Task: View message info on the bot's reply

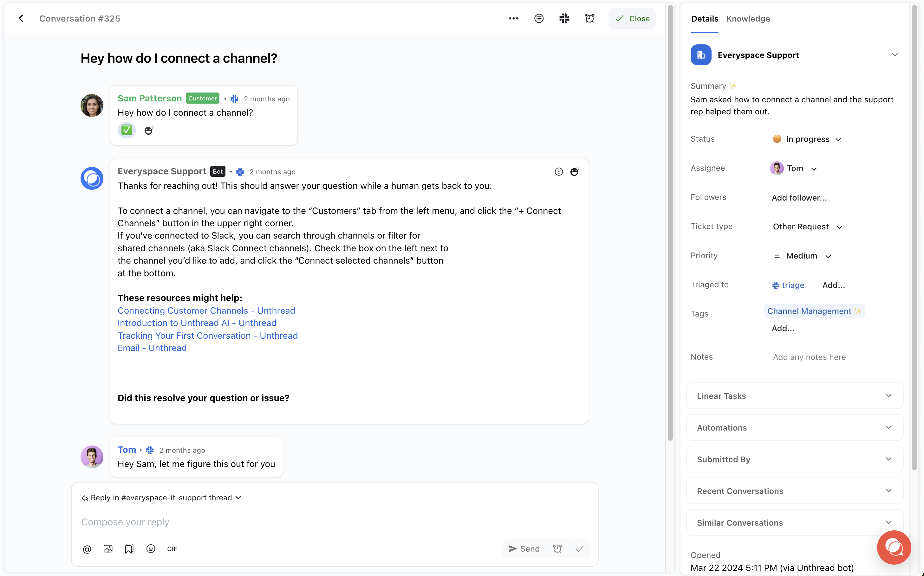Action: [x=559, y=171]
